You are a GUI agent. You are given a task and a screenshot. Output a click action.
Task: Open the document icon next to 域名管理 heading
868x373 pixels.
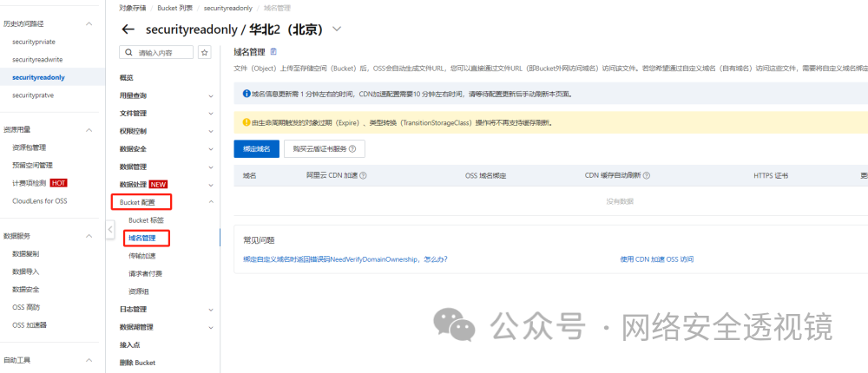pos(273,51)
